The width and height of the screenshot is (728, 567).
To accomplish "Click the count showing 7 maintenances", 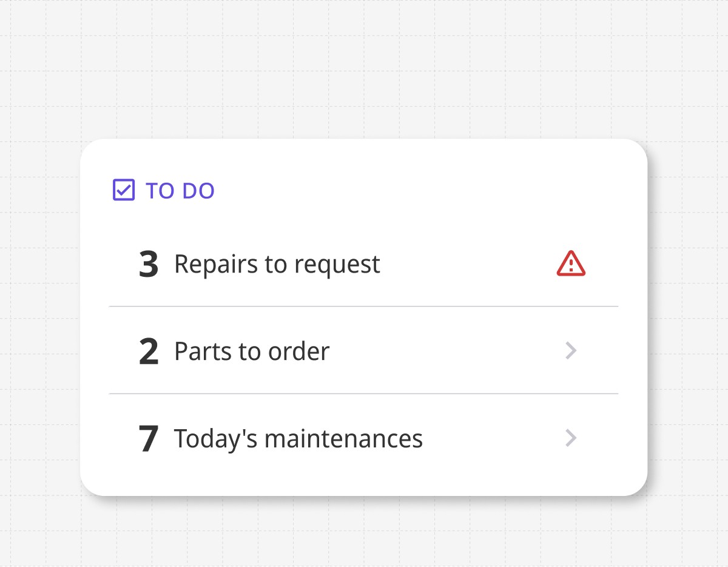I will (149, 438).
